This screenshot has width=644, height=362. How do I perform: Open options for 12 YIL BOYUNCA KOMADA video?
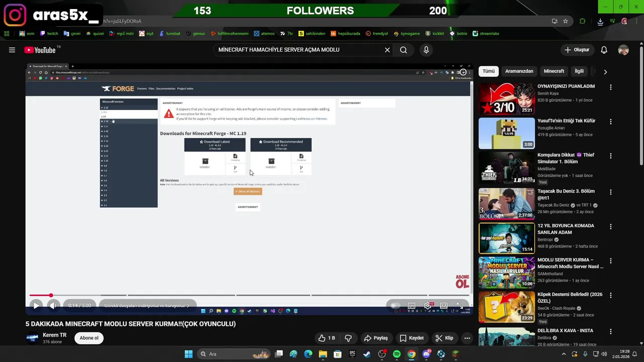pos(611,227)
